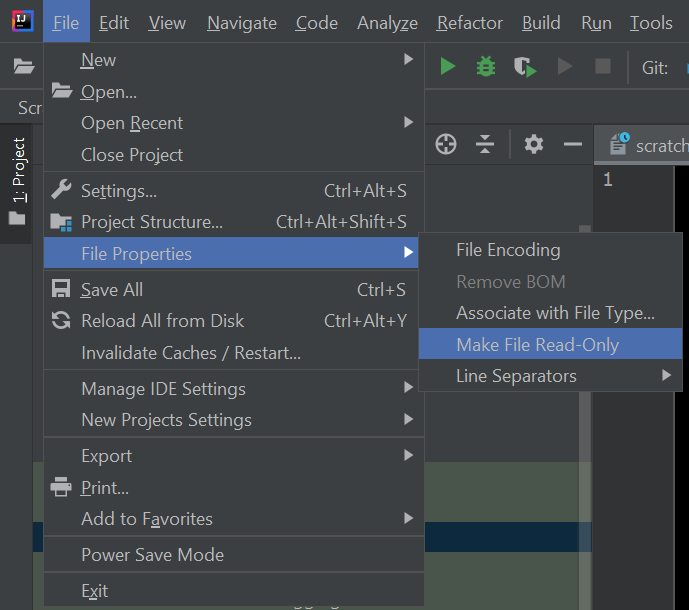689x610 pixels.
Task: Choose Save All
Action: [x=112, y=290]
